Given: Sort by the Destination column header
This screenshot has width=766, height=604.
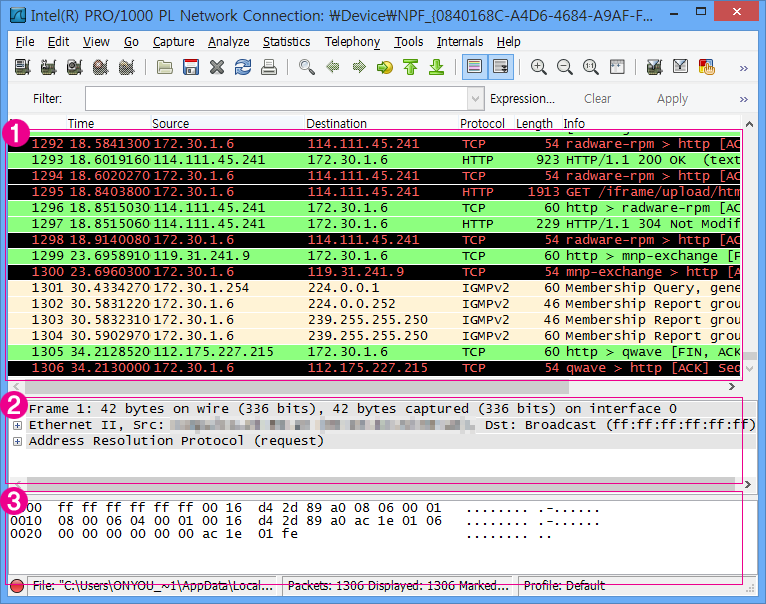Looking at the screenshot, I should pyautogui.click(x=382, y=123).
